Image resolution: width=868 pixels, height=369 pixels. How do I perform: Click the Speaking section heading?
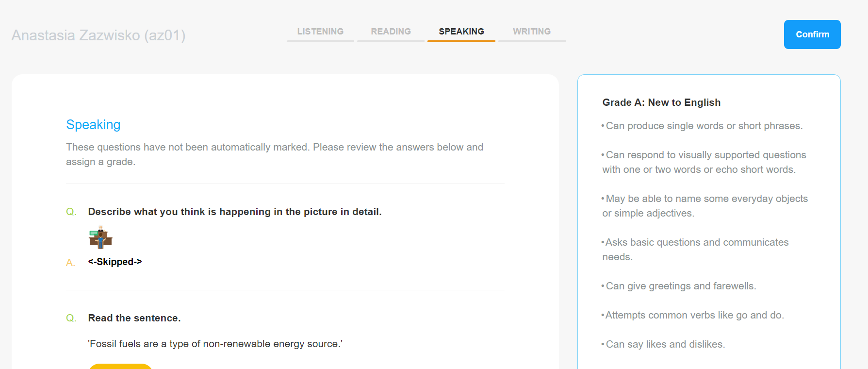[x=93, y=125]
